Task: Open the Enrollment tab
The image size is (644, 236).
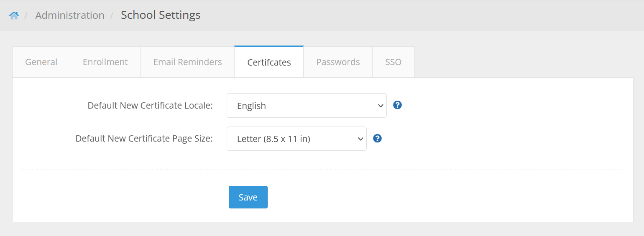Action: [x=105, y=62]
